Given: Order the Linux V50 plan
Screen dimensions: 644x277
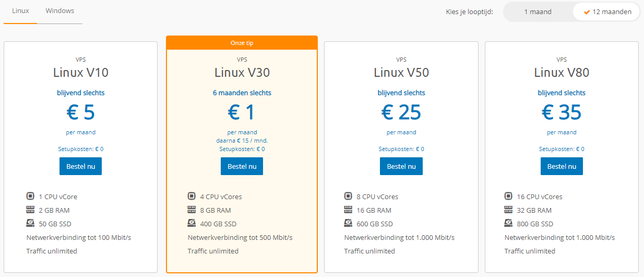Looking at the screenshot, I should [401, 166].
